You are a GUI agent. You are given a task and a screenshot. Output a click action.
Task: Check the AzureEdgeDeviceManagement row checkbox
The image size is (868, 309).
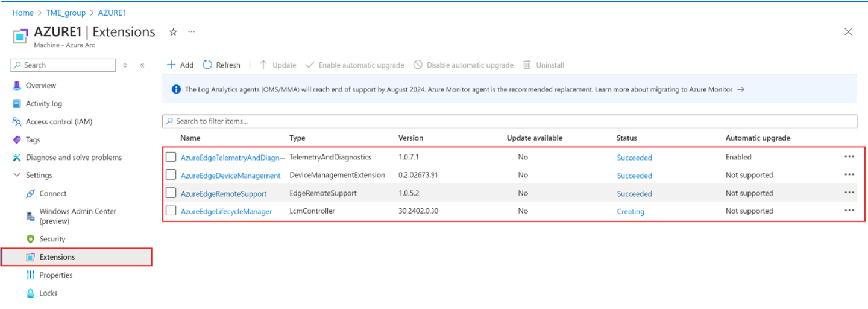click(x=171, y=175)
